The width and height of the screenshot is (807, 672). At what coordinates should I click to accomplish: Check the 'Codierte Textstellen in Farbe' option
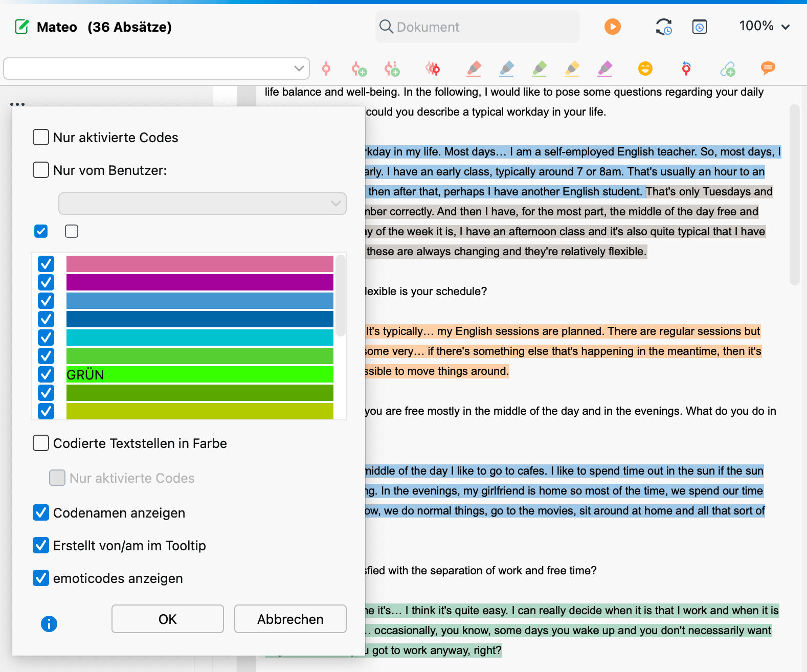41,443
